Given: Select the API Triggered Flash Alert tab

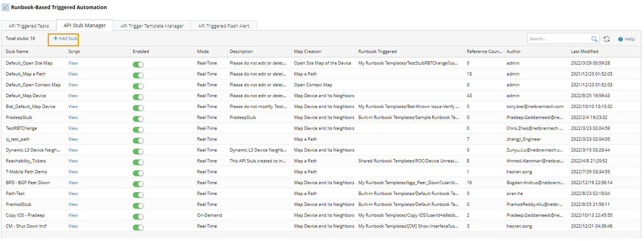Looking at the screenshot, I should pyautogui.click(x=224, y=26).
